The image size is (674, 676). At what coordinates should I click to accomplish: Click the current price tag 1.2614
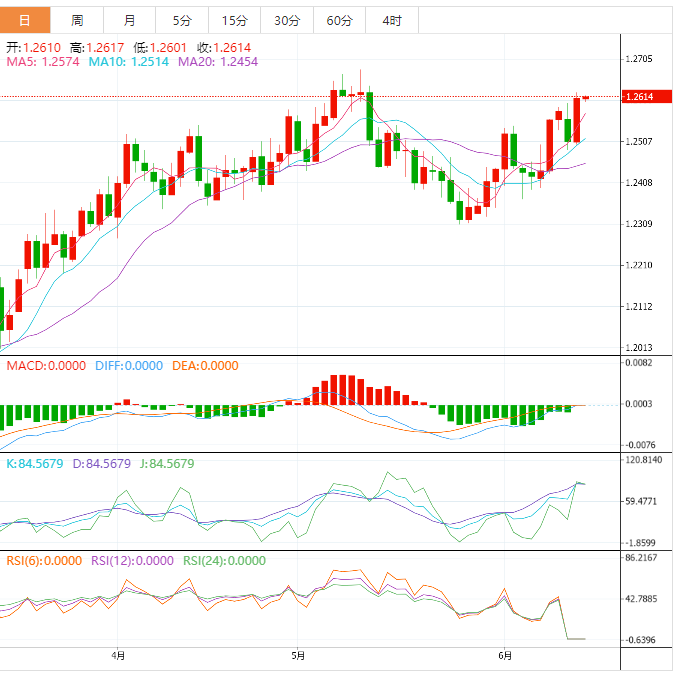[638, 97]
